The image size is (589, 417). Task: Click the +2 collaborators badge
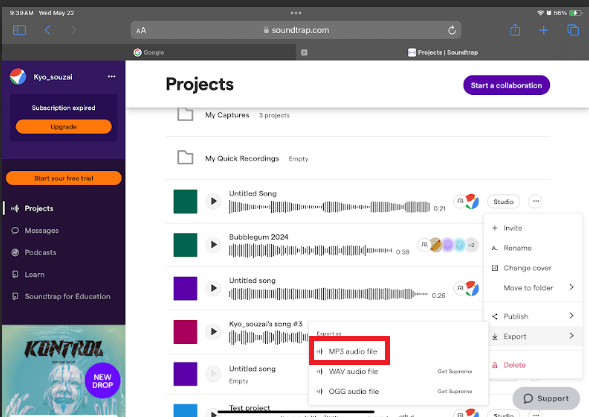tap(471, 245)
